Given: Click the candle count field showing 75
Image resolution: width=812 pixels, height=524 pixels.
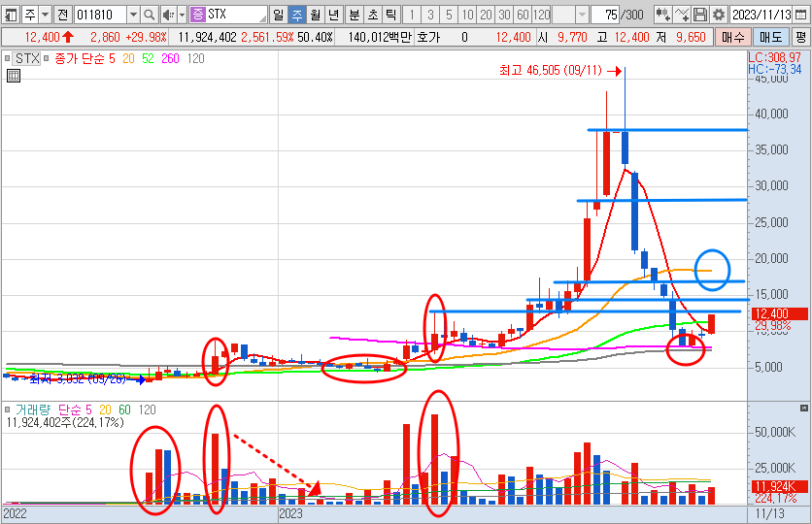Looking at the screenshot, I should point(606,15).
